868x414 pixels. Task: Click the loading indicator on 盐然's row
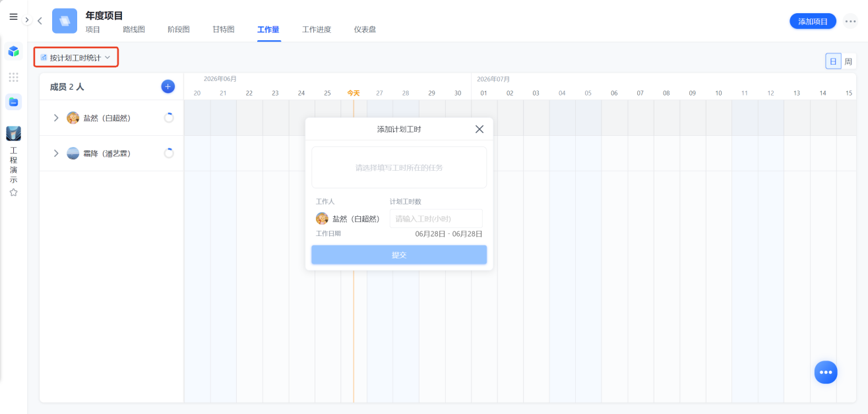(x=169, y=117)
